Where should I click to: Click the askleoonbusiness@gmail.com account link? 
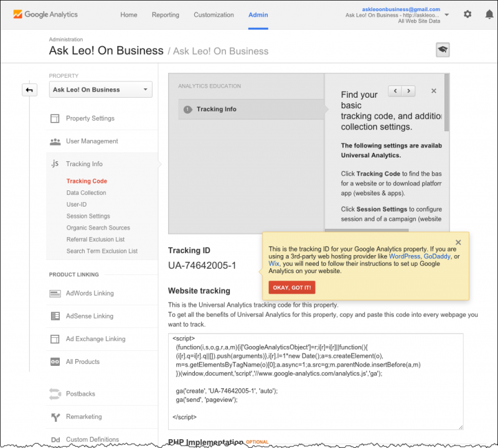401,9
